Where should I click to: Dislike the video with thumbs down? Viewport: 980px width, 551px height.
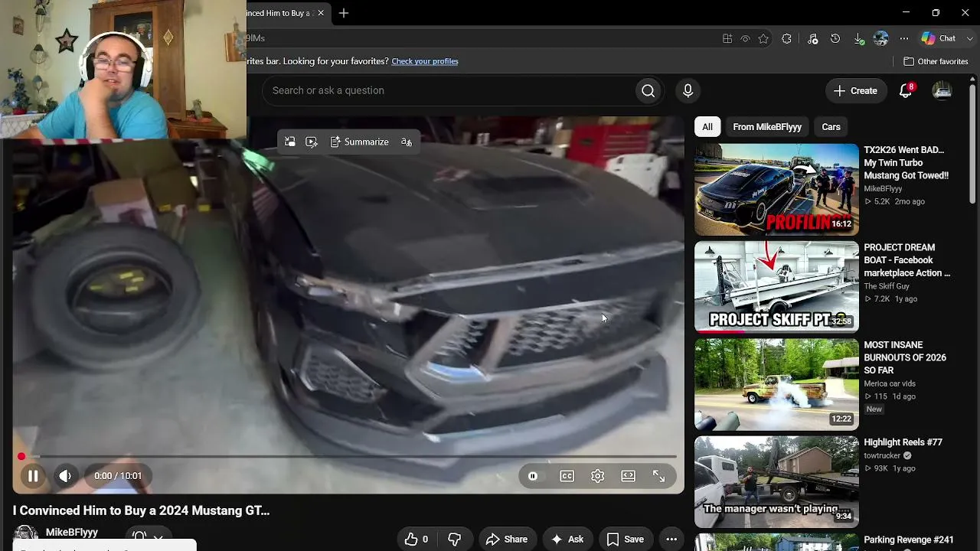(454, 540)
